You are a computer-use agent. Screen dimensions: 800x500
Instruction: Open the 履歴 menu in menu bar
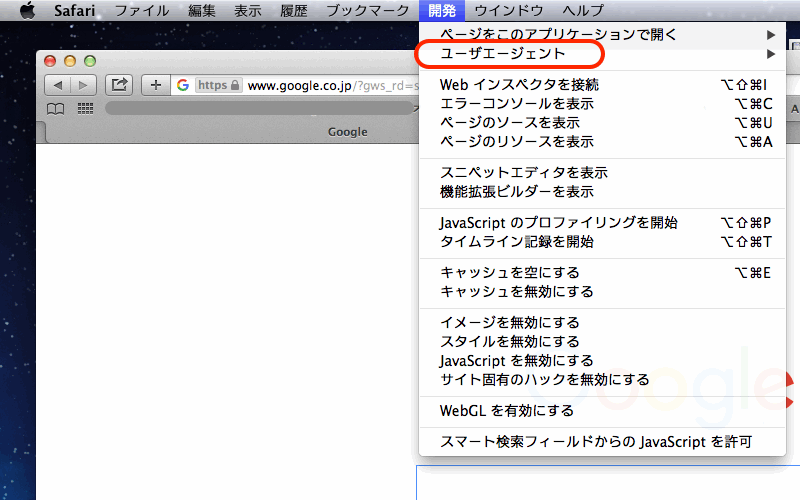click(x=294, y=10)
